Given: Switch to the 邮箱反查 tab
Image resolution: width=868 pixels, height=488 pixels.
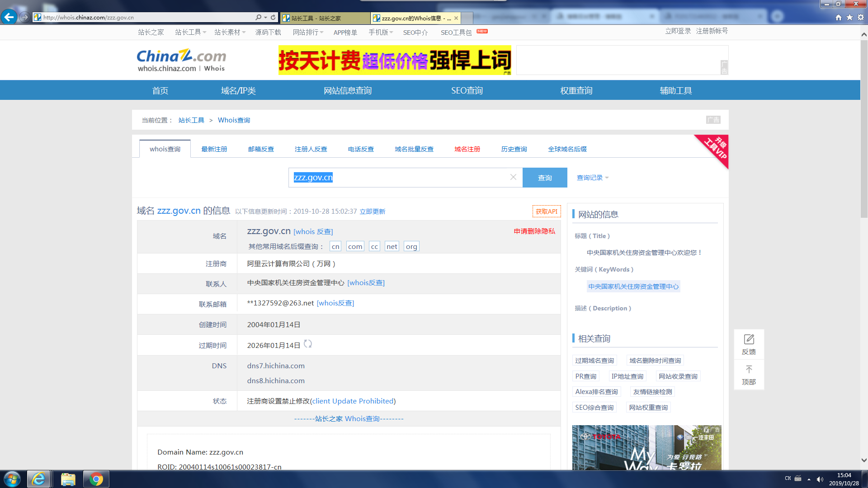Looking at the screenshot, I should 261,149.
